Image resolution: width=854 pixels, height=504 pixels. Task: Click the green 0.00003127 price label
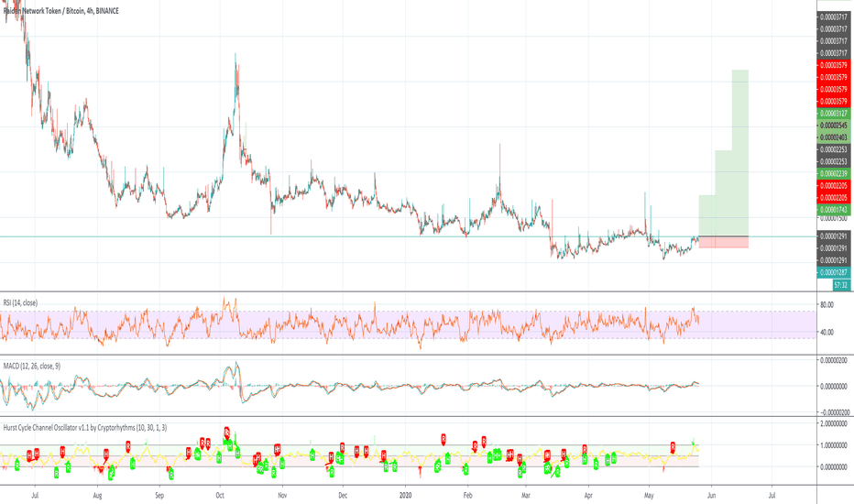coord(834,114)
